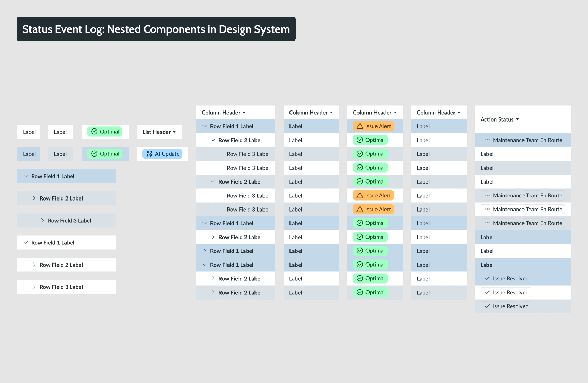Click Issue Resolved on the blue row
This screenshot has height=383, width=588.
coord(506,278)
